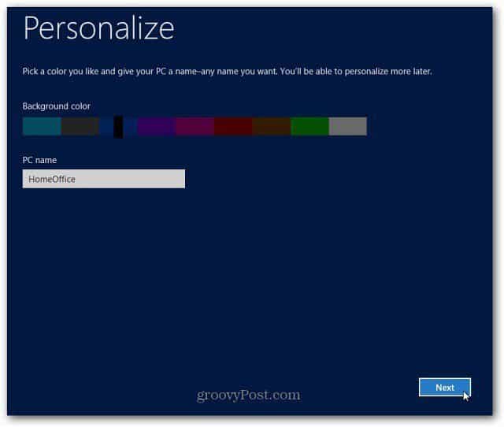Click the 'PC name' label

click(x=39, y=160)
